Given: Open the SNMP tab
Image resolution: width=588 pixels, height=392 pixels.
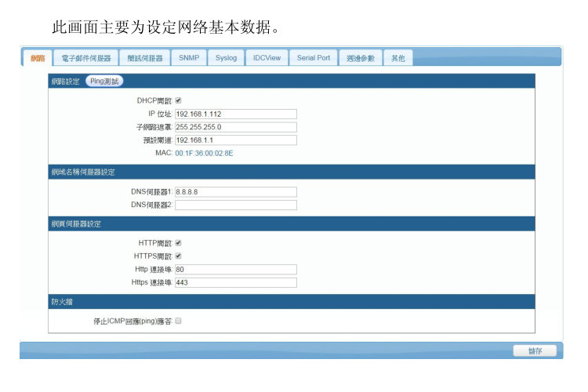Looking at the screenshot, I should pyautogui.click(x=189, y=58).
